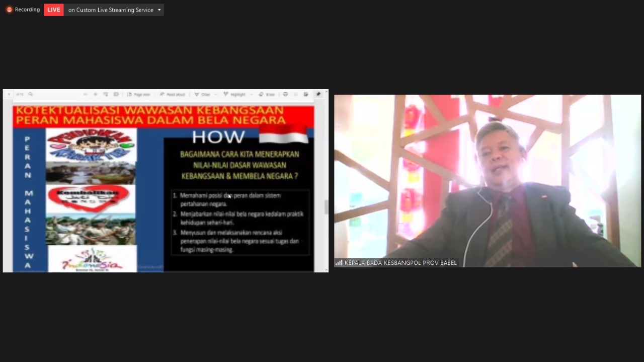Image resolution: width=644 pixels, height=362 pixels.
Task: Select the Highlight tool
Action: pos(234,94)
